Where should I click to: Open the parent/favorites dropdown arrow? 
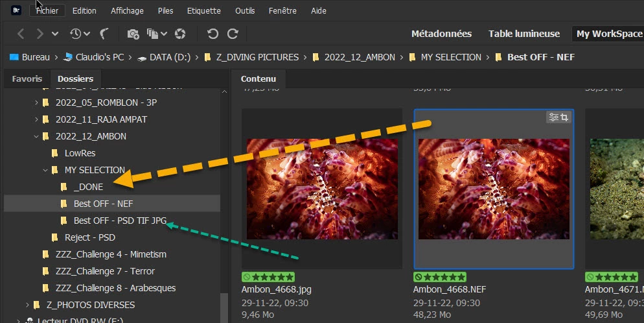click(x=55, y=34)
